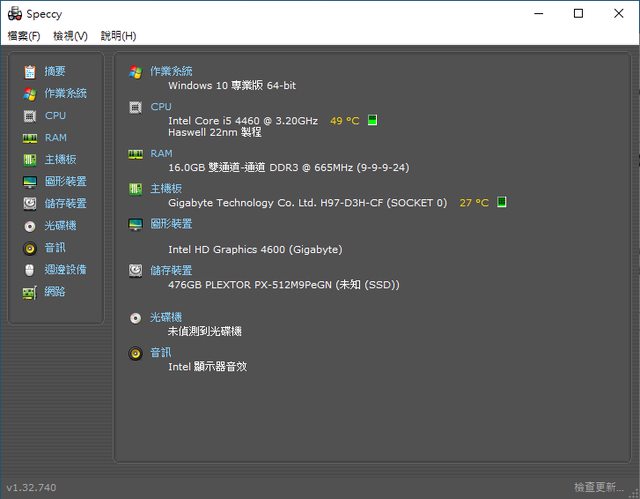Click the 摘要 summary icon in sidebar

[29, 71]
